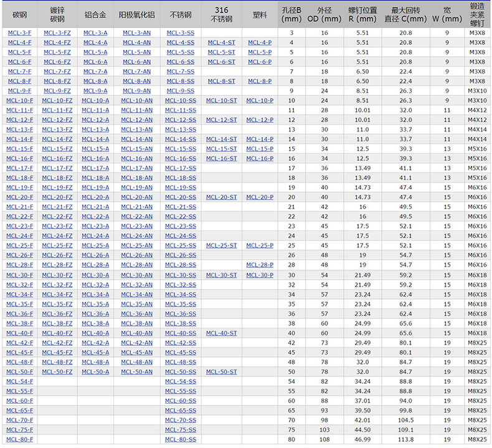This screenshot has width=492, height=448.
Task: Open the MCL-48-A aluminum link
Action: (x=95, y=362)
